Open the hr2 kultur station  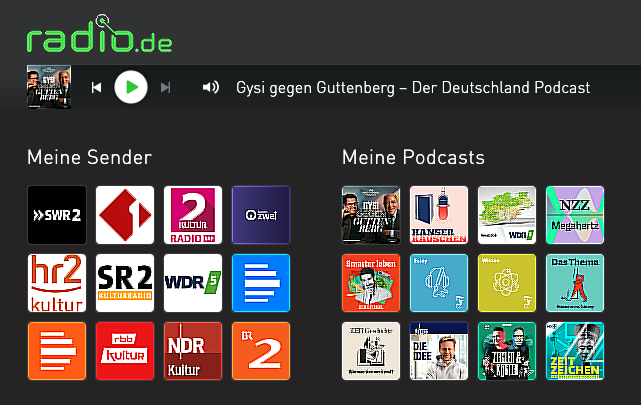tap(57, 283)
